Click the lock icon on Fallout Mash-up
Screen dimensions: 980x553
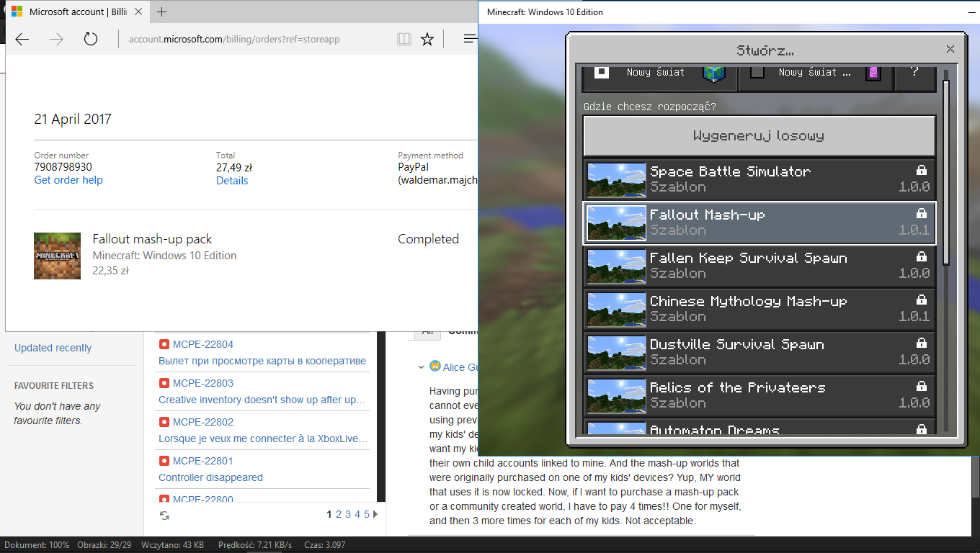[921, 214]
